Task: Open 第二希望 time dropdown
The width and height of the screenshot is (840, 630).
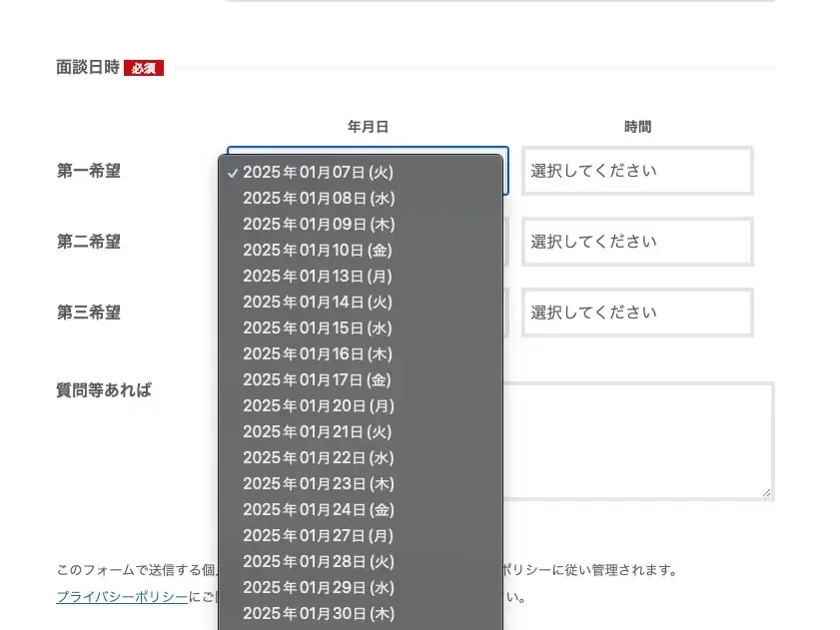Action: [x=637, y=242]
